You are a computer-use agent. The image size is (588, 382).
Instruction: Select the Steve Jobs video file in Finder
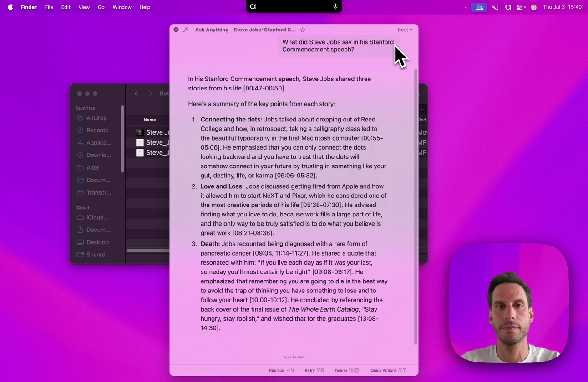click(x=153, y=132)
